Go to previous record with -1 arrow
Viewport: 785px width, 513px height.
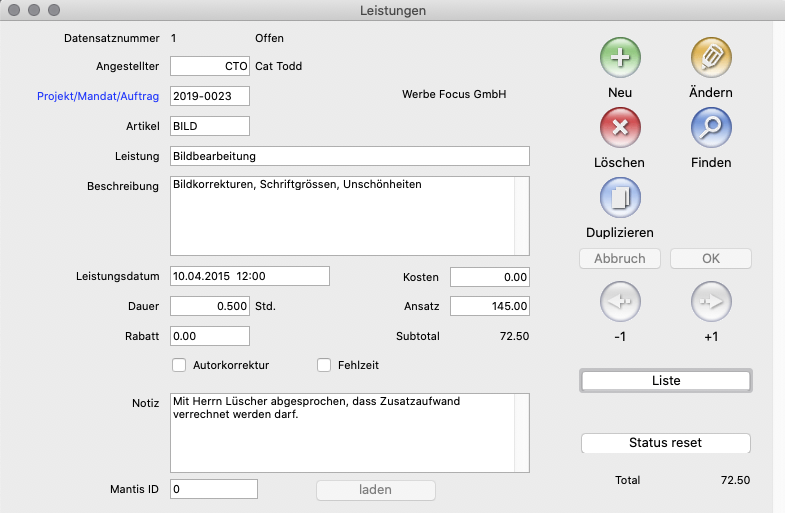(620, 301)
